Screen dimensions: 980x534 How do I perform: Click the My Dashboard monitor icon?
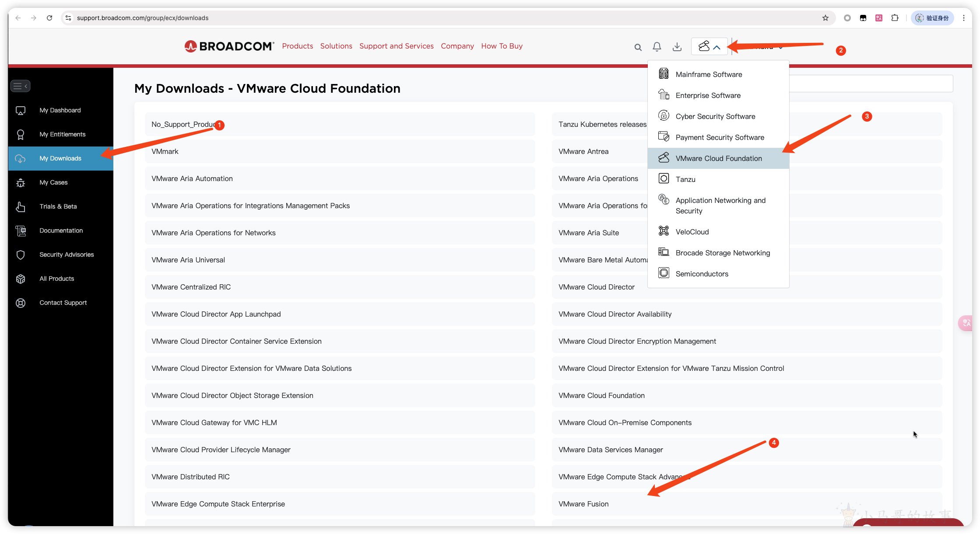pos(21,111)
